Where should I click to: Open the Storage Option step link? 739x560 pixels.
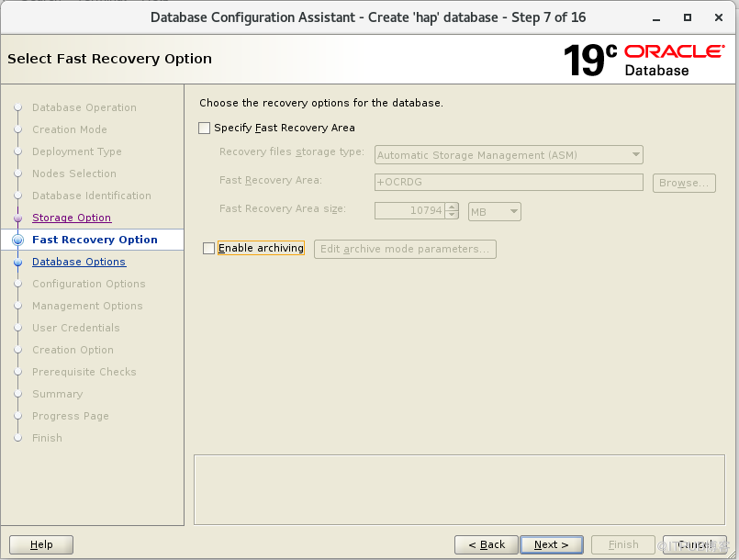coord(72,218)
